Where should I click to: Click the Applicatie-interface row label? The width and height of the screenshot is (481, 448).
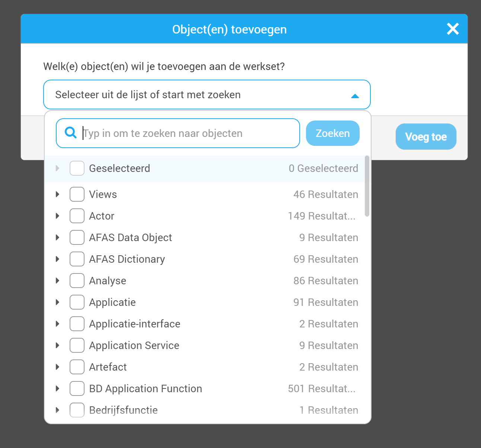135,324
